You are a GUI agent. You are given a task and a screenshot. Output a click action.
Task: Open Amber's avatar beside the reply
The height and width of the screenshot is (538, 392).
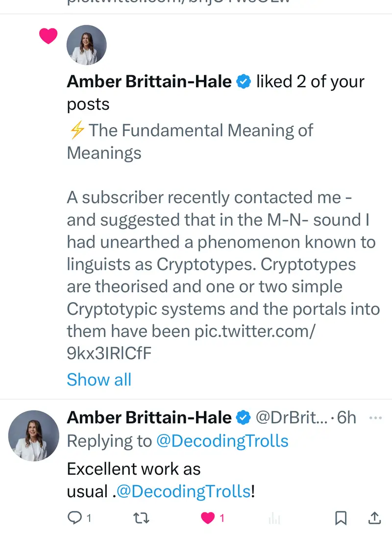pyautogui.click(x=34, y=436)
